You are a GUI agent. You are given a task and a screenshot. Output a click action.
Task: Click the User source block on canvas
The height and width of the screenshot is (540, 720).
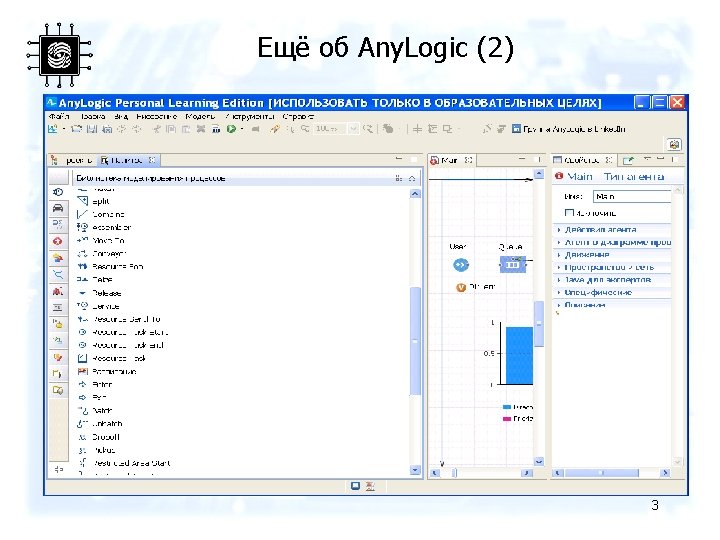click(461, 265)
